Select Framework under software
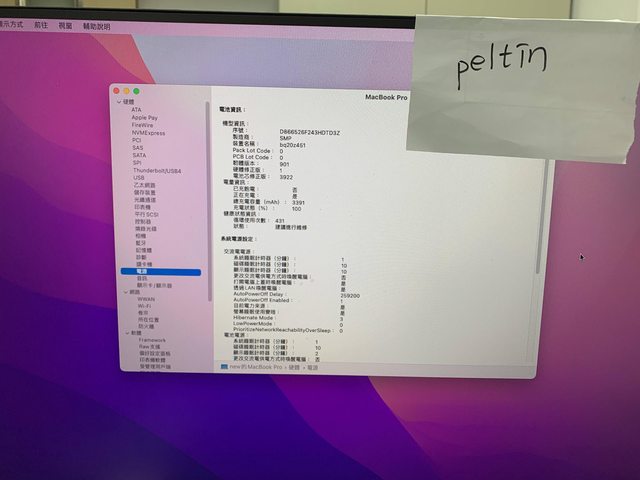This screenshot has width=640, height=480. (152, 340)
